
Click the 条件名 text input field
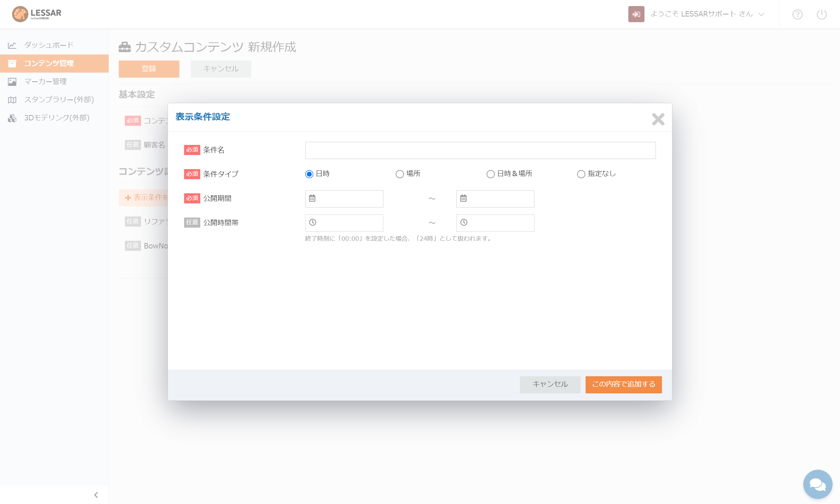tap(480, 150)
